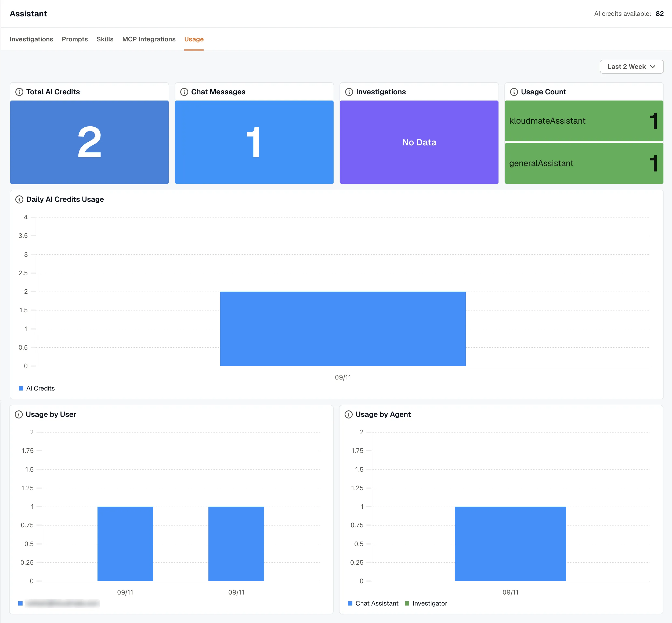Viewport: 672px width, 623px height.
Task: Click the kloudmateAssistant usage count row
Action: point(584,121)
